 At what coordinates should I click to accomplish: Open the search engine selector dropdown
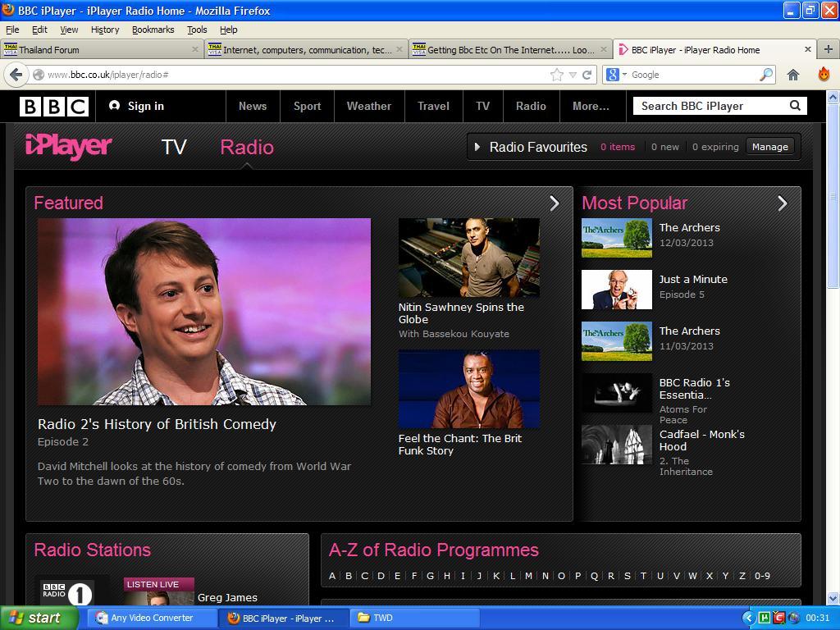(616, 75)
